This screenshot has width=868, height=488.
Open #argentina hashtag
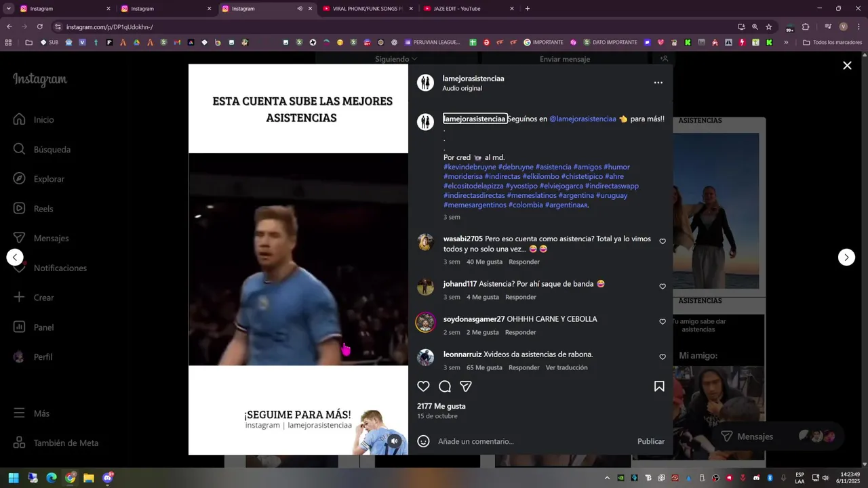coord(576,195)
